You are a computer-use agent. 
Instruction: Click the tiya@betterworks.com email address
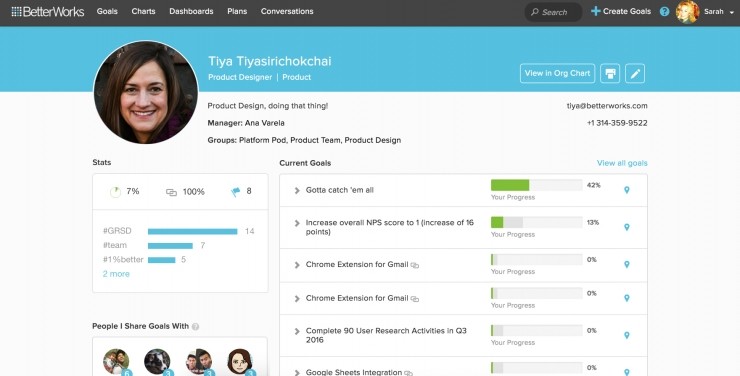tap(607, 106)
